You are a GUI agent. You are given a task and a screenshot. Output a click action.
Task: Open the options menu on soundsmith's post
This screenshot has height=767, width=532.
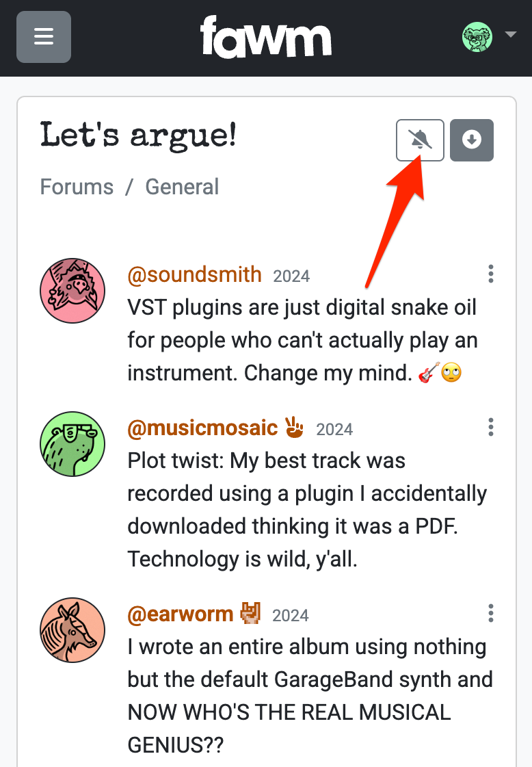point(490,274)
